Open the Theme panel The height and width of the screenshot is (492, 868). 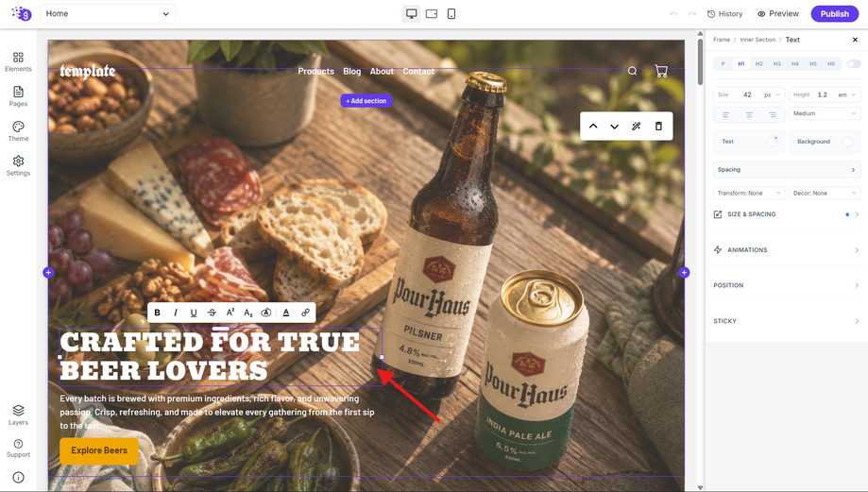tap(18, 131)
